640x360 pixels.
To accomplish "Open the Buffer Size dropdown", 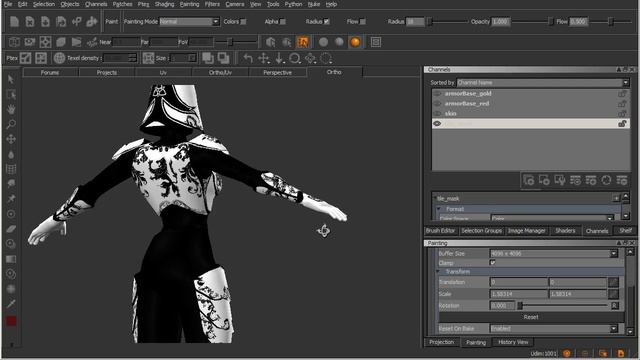I will tap(554, 253).
